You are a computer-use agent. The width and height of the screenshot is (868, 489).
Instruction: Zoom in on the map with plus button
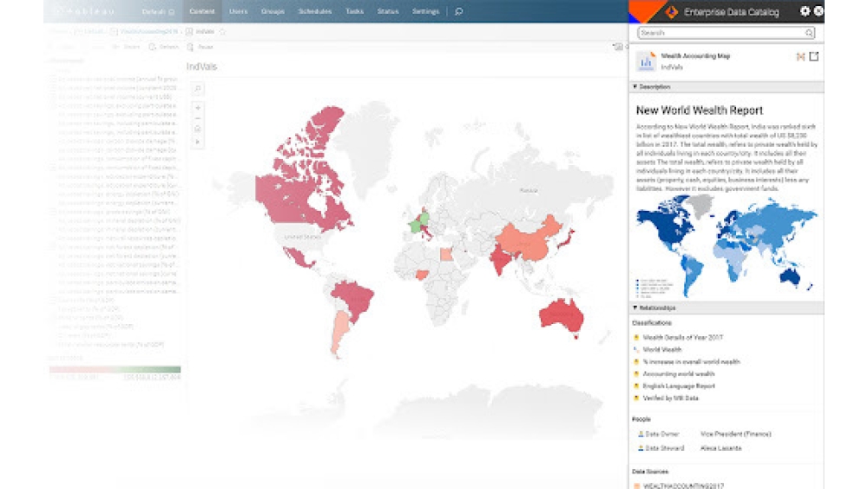(198, 108)
